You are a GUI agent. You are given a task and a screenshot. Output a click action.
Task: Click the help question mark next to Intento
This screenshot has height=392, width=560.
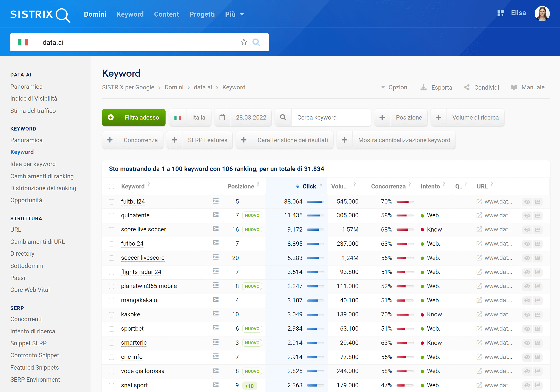click(x=444, y=184)
